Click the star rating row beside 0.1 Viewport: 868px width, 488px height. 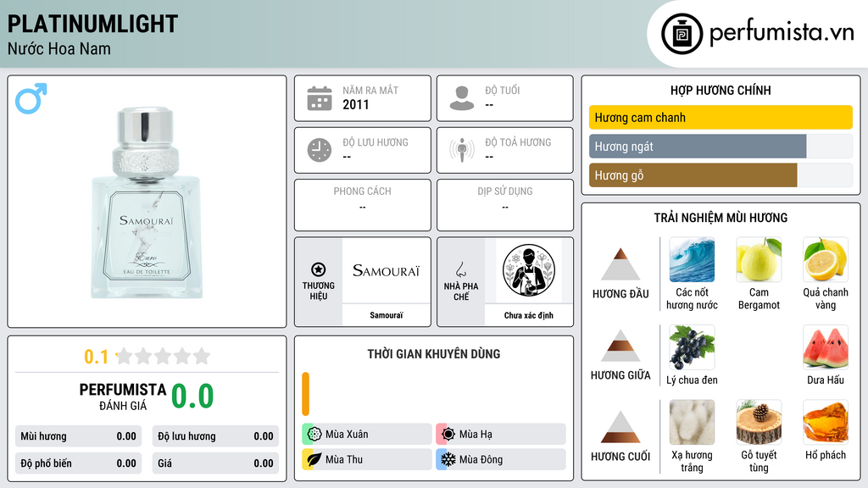[x=164, y=356]
